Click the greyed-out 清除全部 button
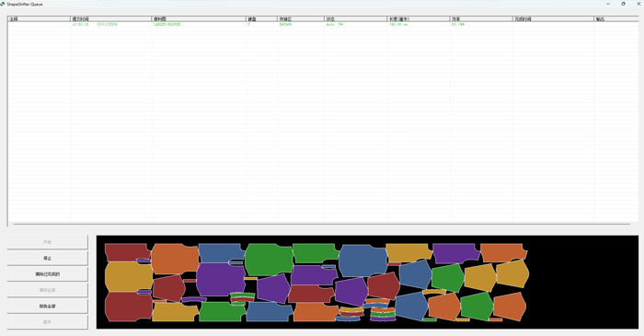The image size is (644, 336). pyautogui.click(x=47, y=290)
